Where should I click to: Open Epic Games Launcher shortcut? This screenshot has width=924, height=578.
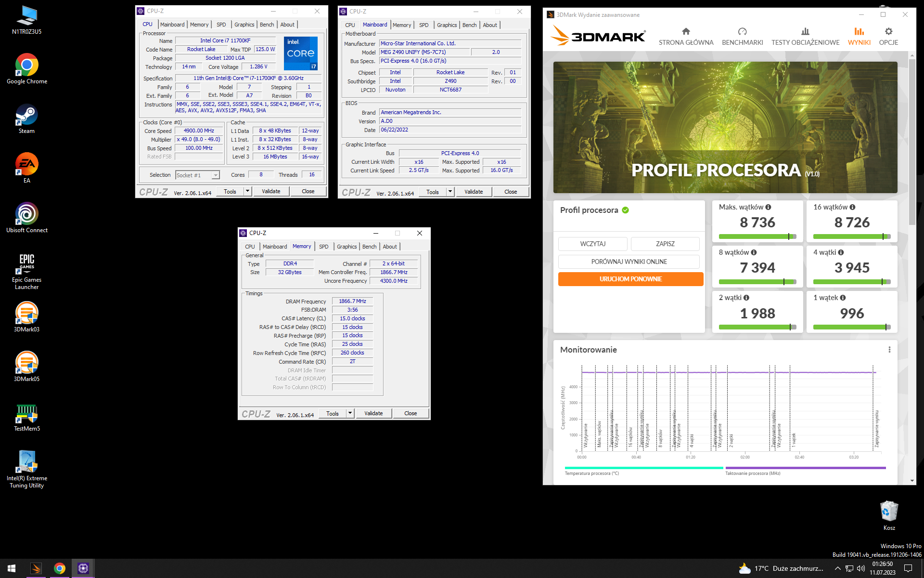coord(26,271)
